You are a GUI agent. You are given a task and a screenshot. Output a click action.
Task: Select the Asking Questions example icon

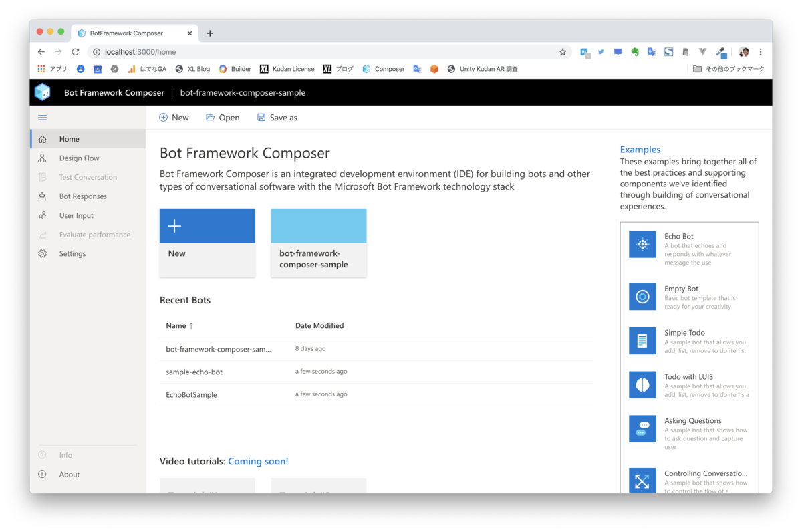pos(642,428)
